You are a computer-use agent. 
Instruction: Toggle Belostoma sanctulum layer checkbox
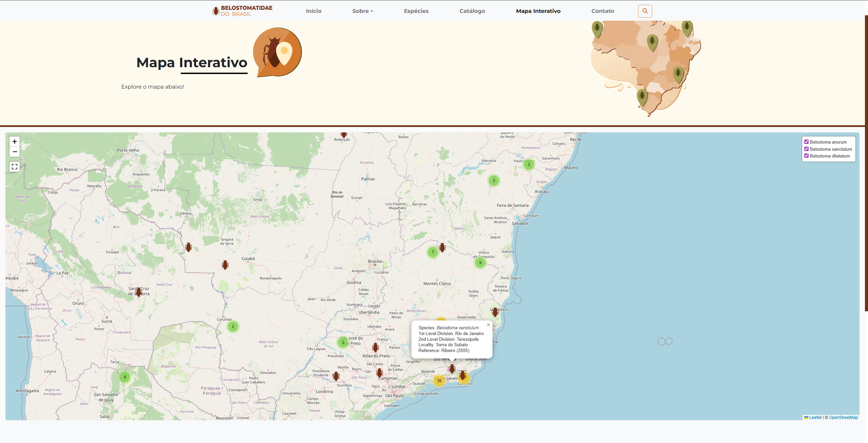(x=807, y=149)
